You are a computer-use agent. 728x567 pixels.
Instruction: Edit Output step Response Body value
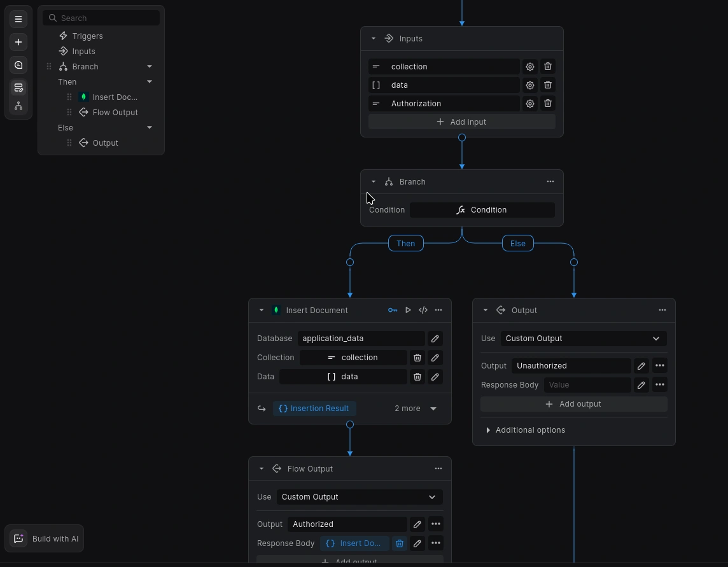point(641,385)
